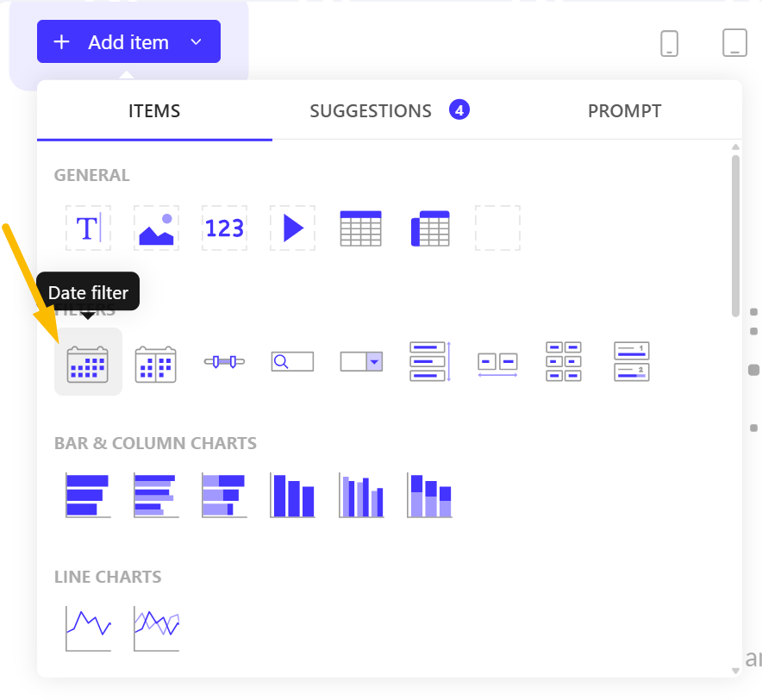Add the grid slicer filter
The height and width of the screenshot is (700, 762).
click(563, 362)
